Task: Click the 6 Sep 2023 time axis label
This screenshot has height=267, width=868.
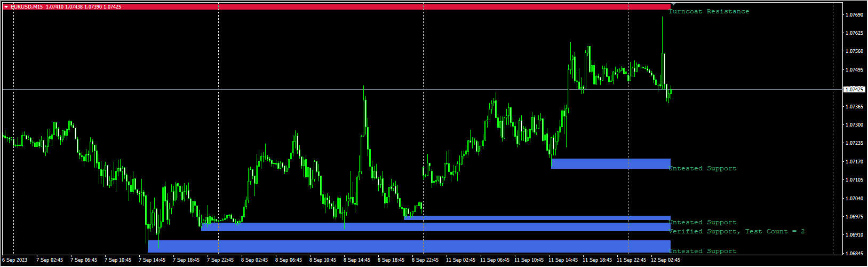Action: coord(14,260)
